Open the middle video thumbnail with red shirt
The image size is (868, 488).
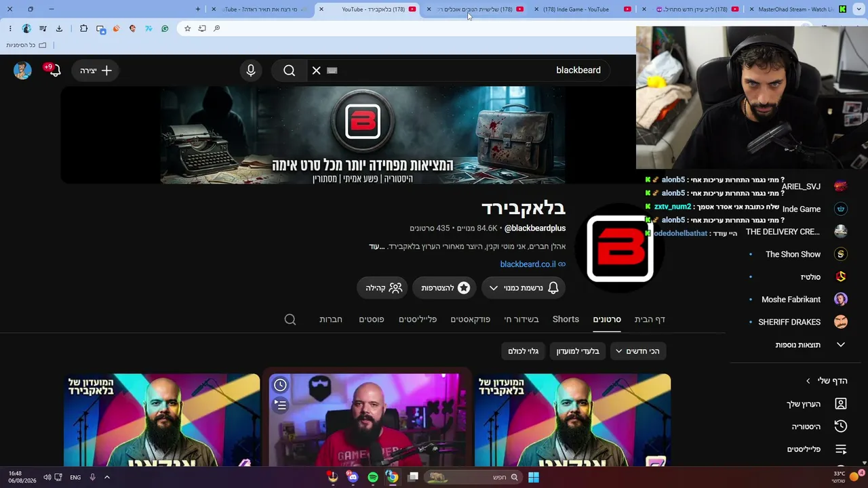pos(367,420)
